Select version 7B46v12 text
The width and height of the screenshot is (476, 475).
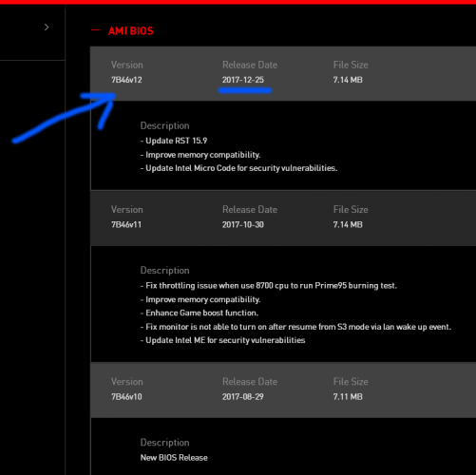click(126, 80)
